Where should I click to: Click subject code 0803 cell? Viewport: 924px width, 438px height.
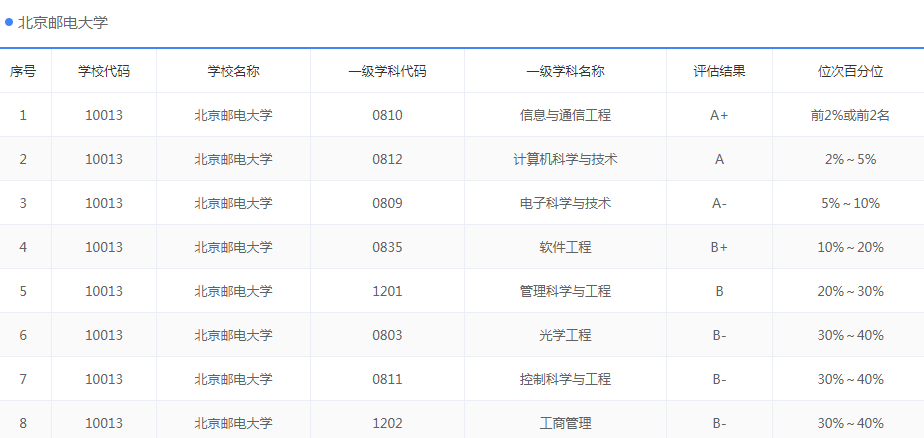pyautogui.click(x=387, y=335)
